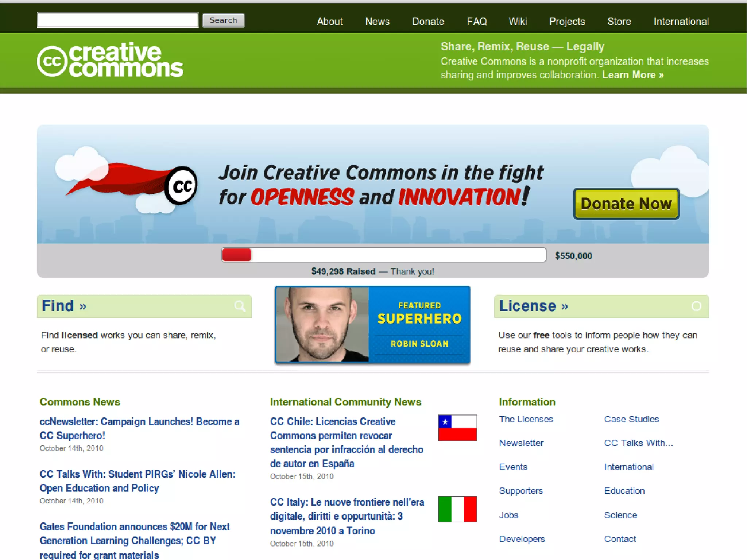Open The Licenses information link

pos(526,419)
